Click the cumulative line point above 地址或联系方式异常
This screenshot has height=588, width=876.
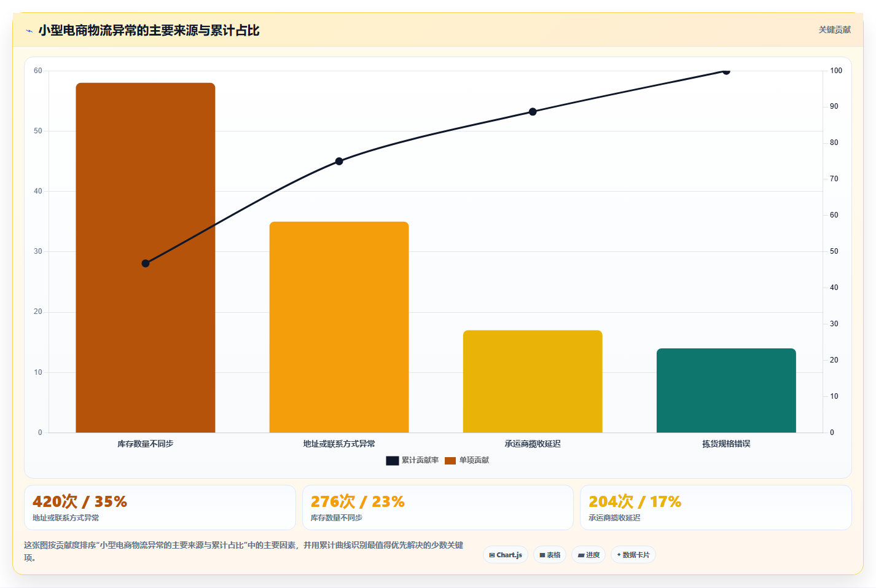pos(339,162)
